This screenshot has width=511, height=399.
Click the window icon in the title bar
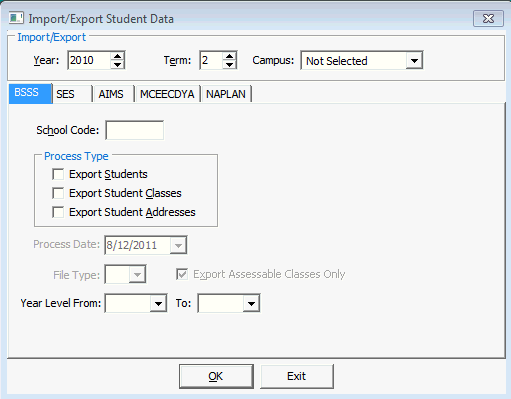click(x=16, y=18)
